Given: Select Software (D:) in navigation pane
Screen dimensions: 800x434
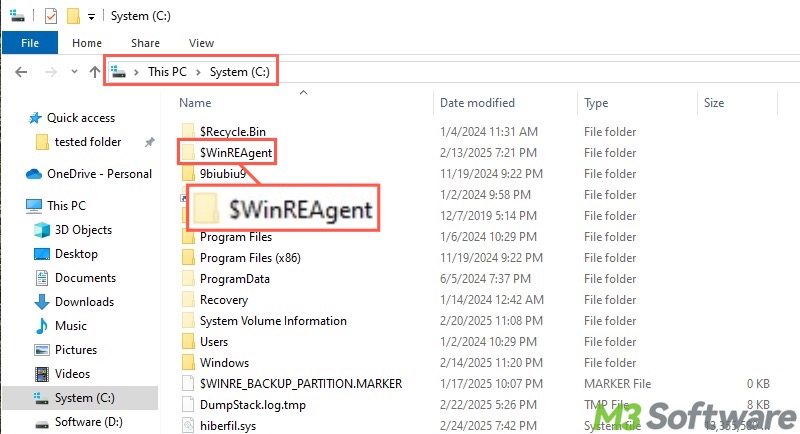Looking at the screenshot, I should tap(88, 422).
